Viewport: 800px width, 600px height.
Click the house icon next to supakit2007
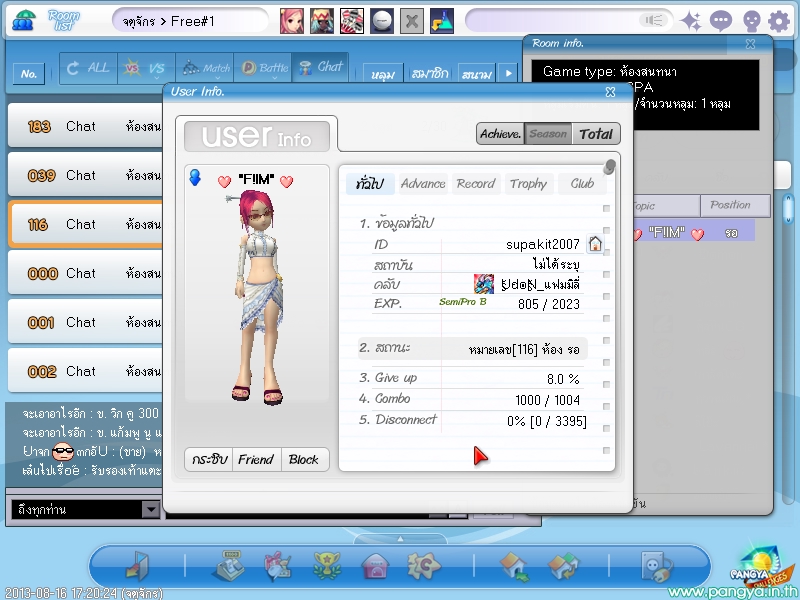pyautogui.click(x=595, y=244)
